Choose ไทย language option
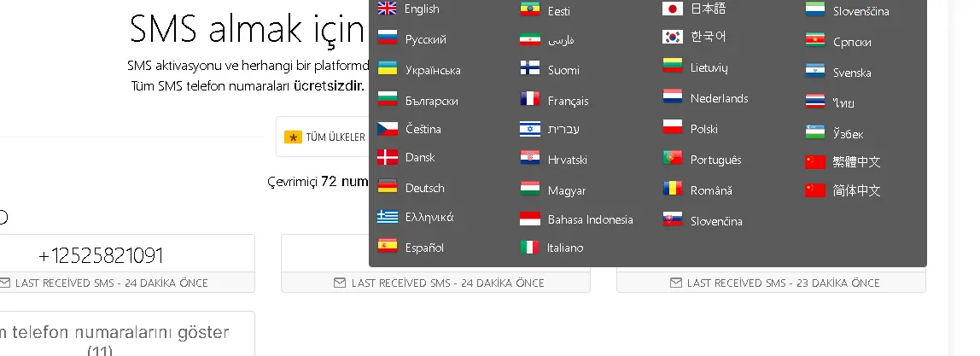 [843, 102]
